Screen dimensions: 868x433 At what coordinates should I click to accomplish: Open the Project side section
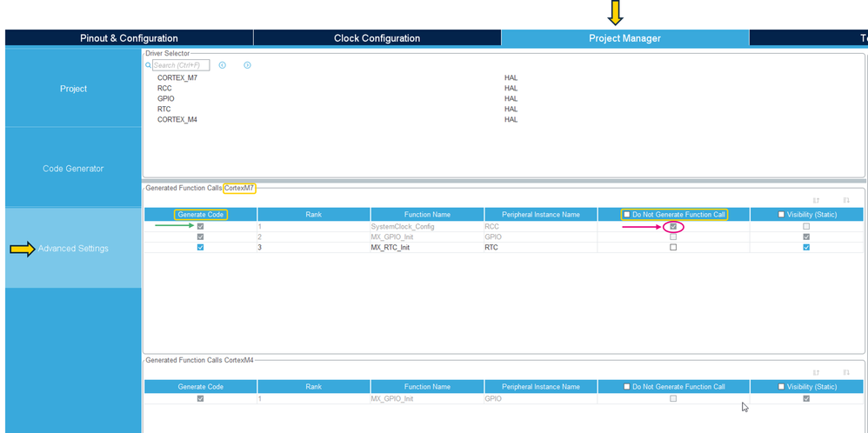pos(73,89)
